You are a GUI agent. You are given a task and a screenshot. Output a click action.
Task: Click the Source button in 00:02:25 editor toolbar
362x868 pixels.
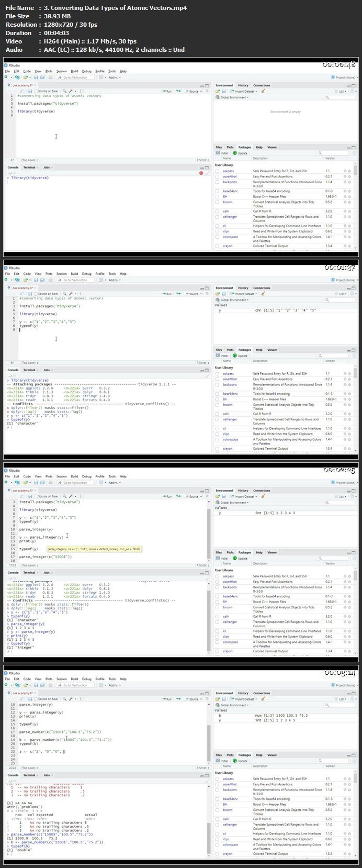tap(193, 496)
